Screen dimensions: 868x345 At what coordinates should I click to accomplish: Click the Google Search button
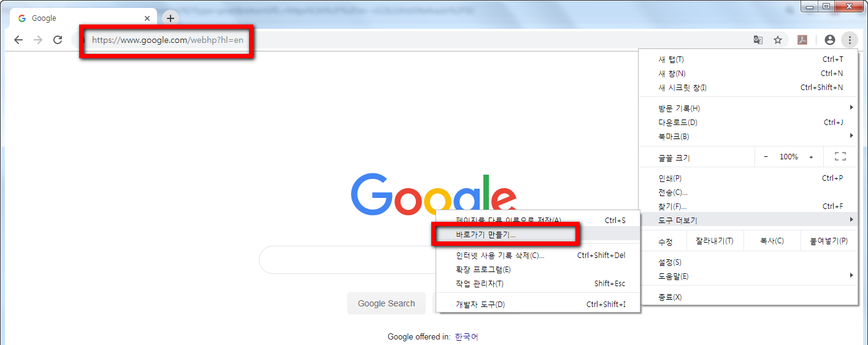pyautogui.click(x=386, y=303)
